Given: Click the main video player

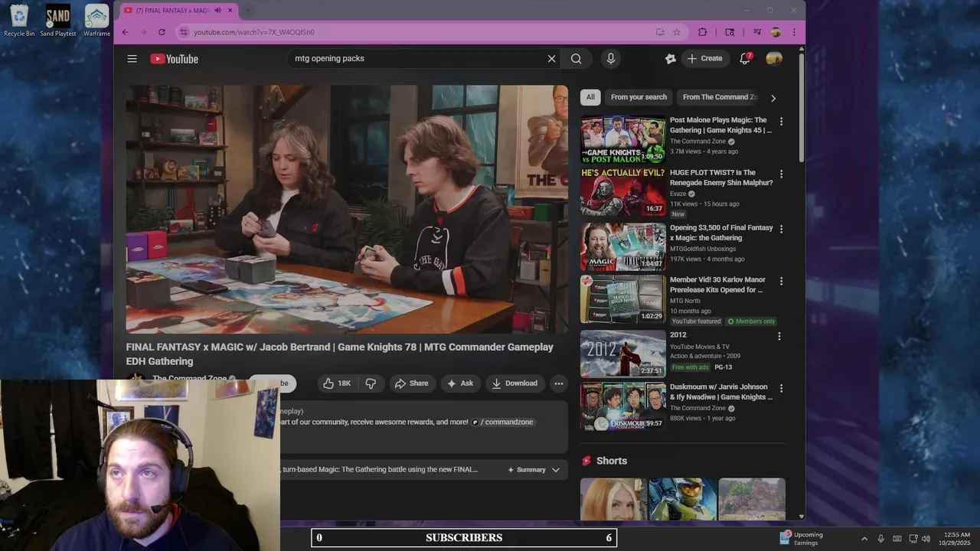Looking at the screenshot, I should 347,209.
